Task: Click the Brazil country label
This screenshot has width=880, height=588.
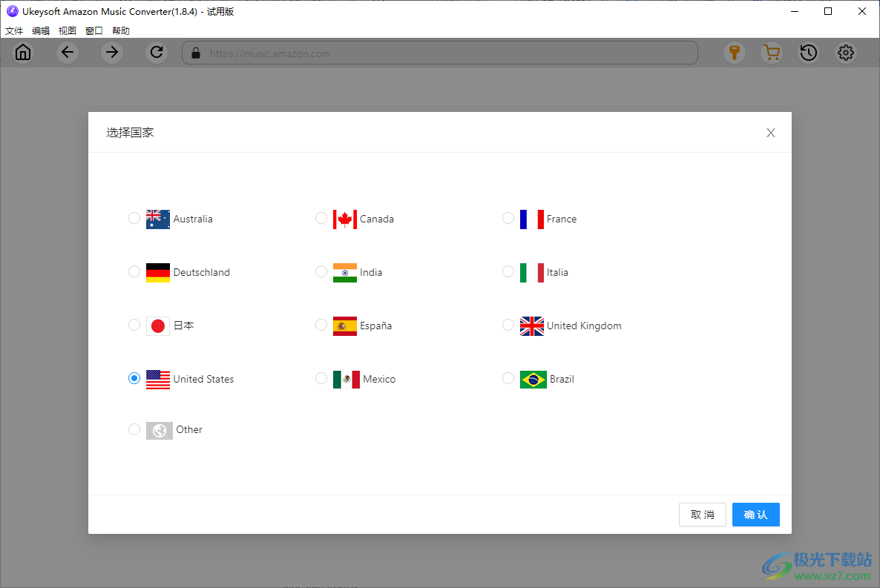Action: coord(562,379)
